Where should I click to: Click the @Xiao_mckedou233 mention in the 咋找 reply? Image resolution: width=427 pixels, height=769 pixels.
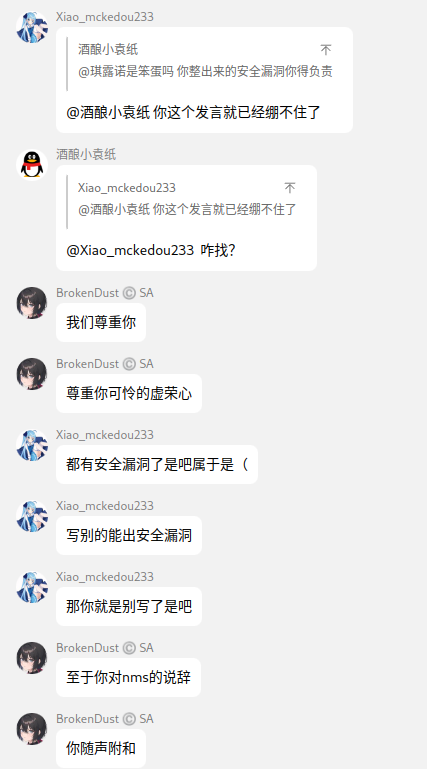coord(130,250)
